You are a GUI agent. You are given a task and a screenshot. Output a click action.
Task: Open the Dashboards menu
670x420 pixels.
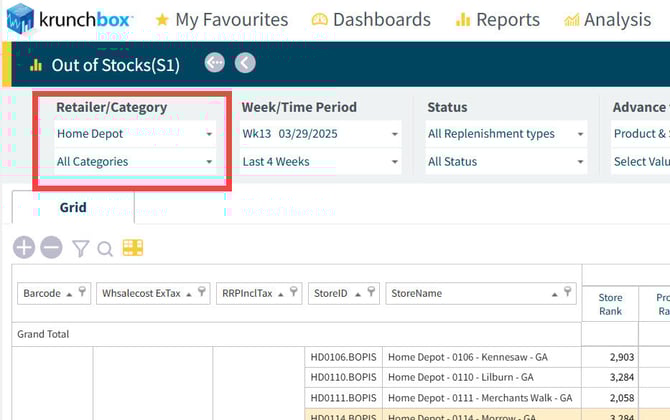tap(371, 20)
